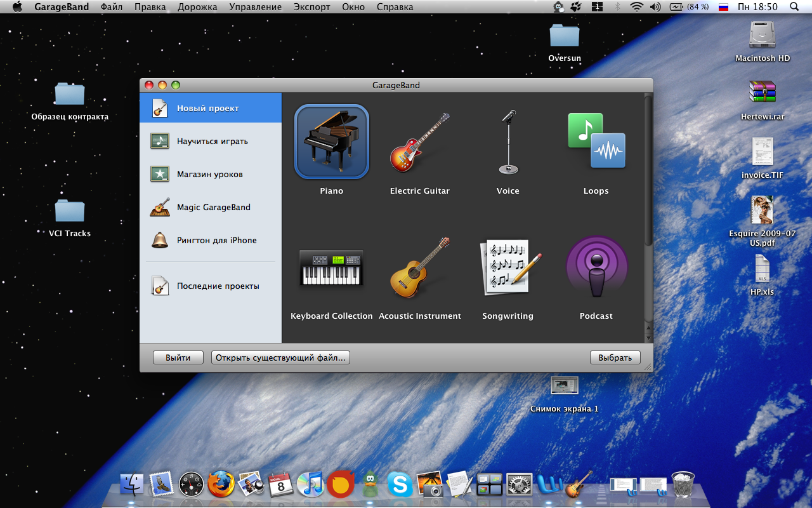Click the paw print menu bar icon
The height and width of the screenshot is (508, 812).
tap(577, 7)
